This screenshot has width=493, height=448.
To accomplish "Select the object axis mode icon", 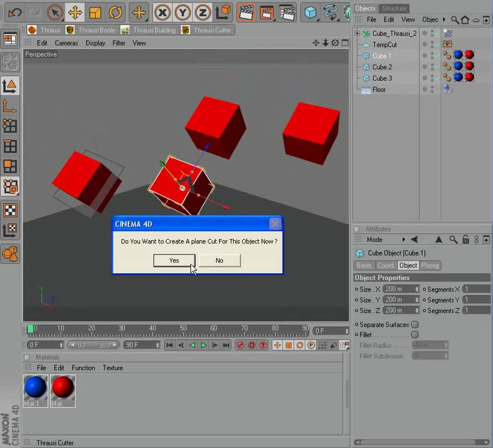I will click(x=10, y=106).
